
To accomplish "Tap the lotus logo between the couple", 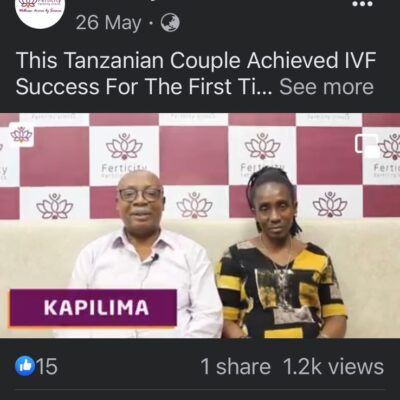I will pos(194,205).
